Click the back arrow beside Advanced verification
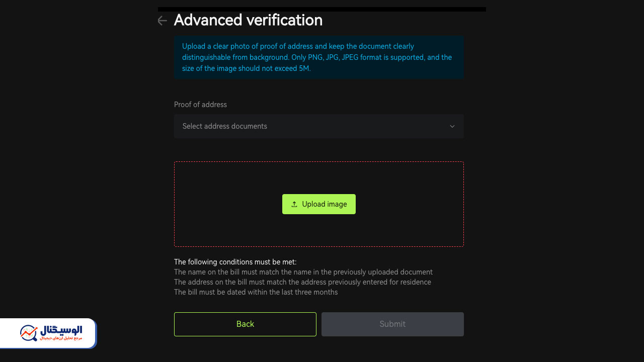The height and width of the screenshot is (362, 644). tap(162, 21)
